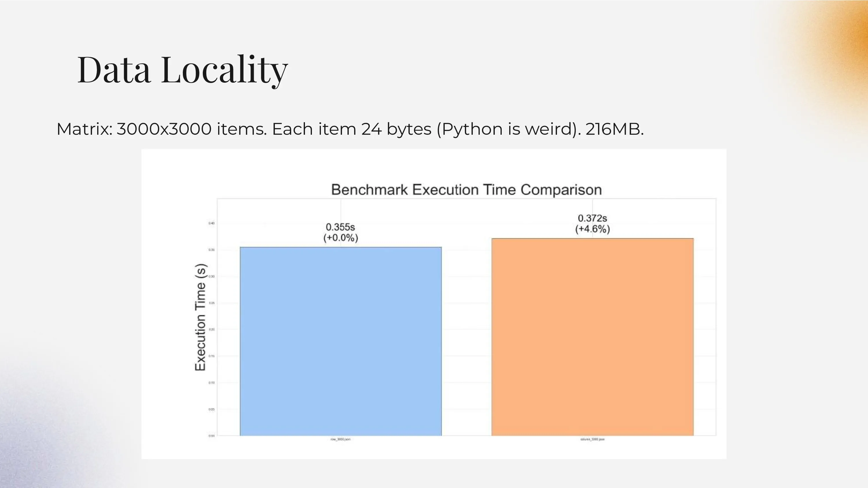Click the 'Benchmark Execution Time Comparison' chart title
This screenshot has height=488, width=868.
pos(466,190)
